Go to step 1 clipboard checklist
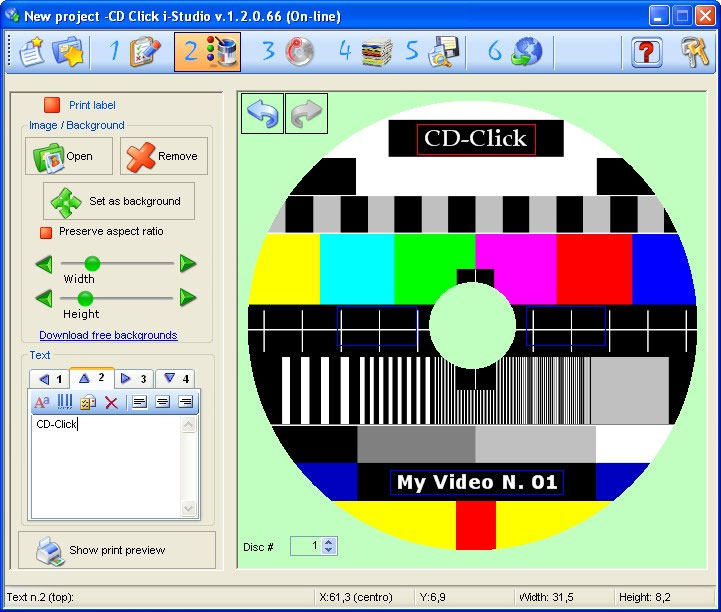 [136, 51]
